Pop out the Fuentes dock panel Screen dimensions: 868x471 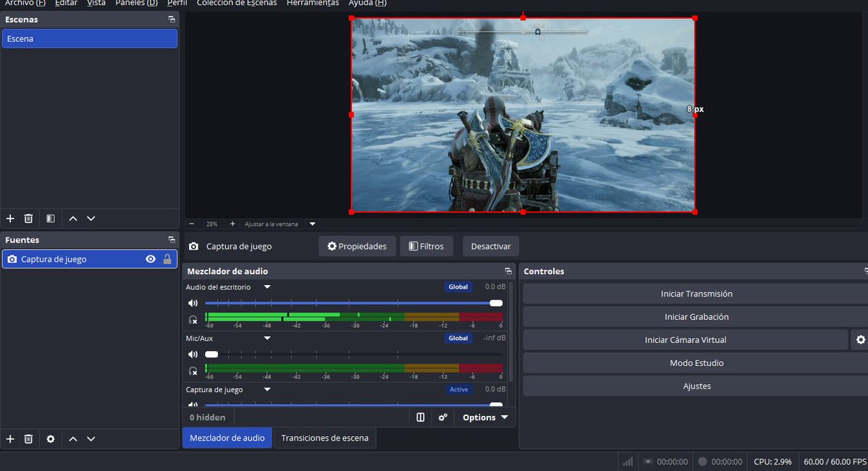tap(172, 239)
